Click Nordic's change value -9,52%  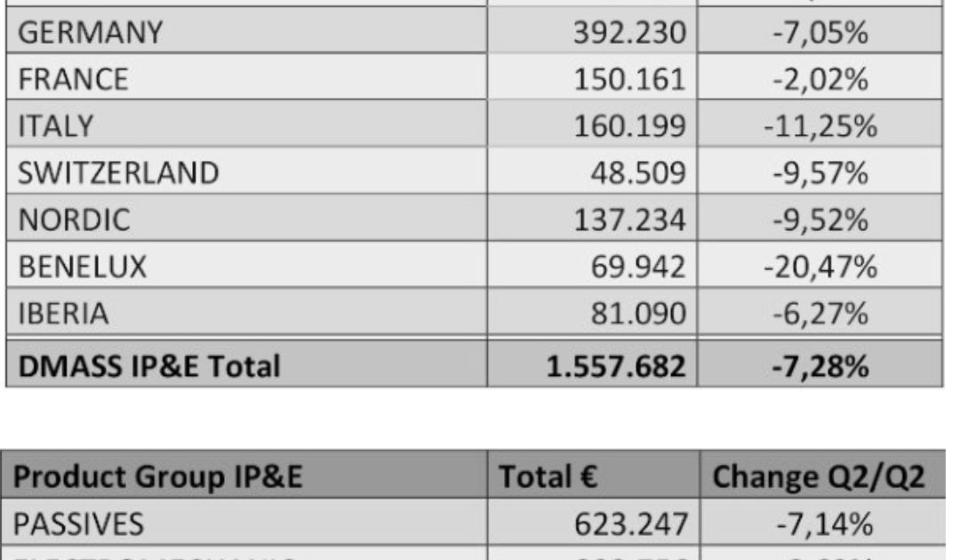click(x=820, y=219)
